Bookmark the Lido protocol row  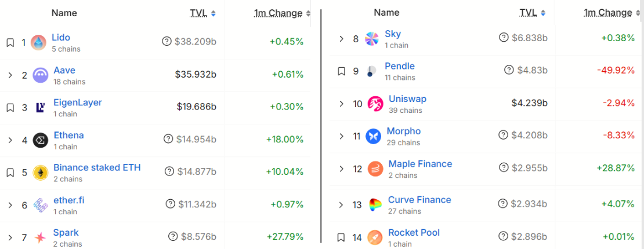(10, 42)
